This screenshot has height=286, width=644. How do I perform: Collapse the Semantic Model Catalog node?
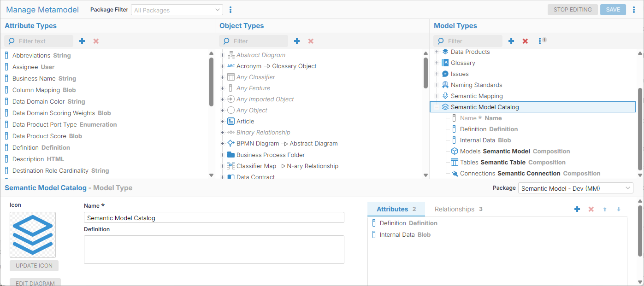pos(437,107)
